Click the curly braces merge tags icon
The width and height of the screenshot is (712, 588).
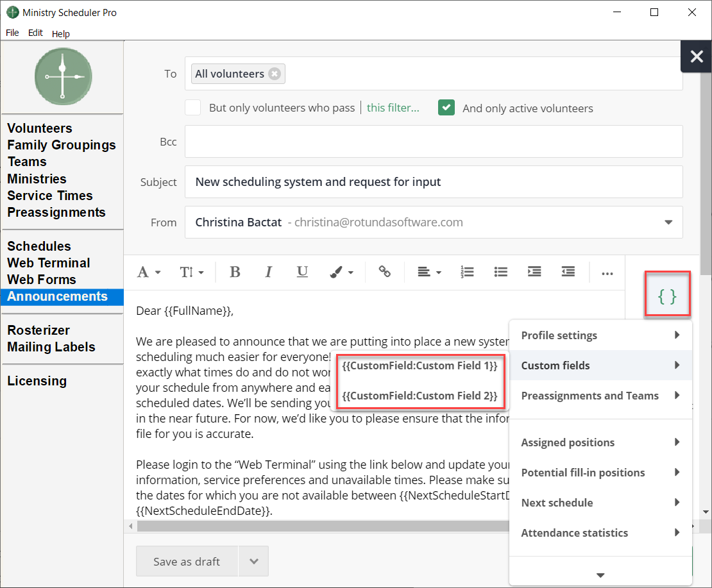tap(667, 296)
